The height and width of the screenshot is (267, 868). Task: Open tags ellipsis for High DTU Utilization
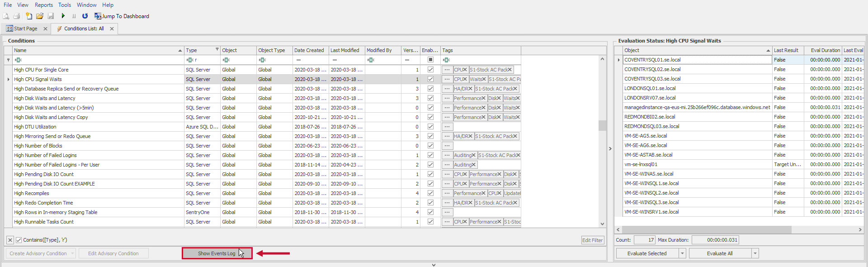click(x=447, y=127)
